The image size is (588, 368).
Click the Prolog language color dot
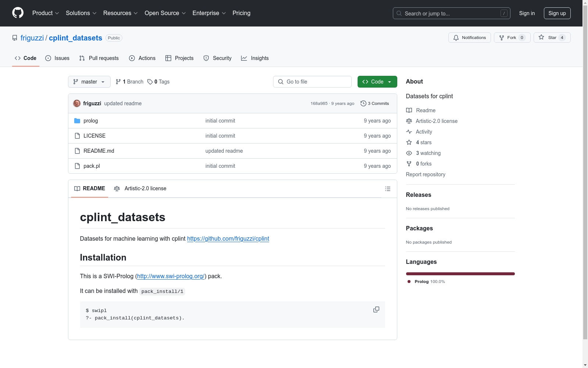409,282
